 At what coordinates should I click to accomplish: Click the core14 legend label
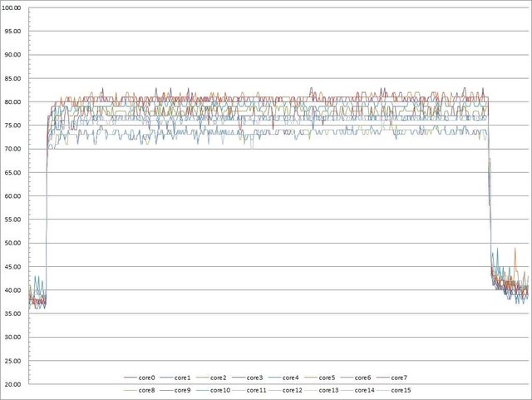tap(365, 389)
